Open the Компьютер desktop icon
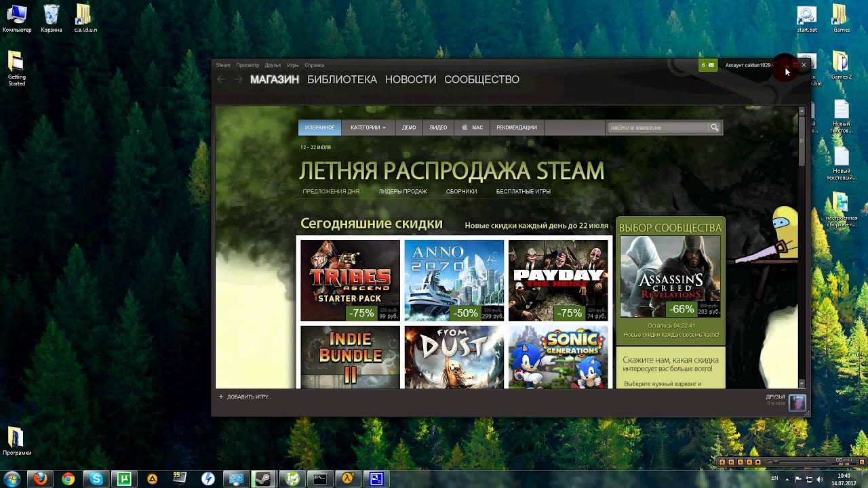 [x=16, y=18]
